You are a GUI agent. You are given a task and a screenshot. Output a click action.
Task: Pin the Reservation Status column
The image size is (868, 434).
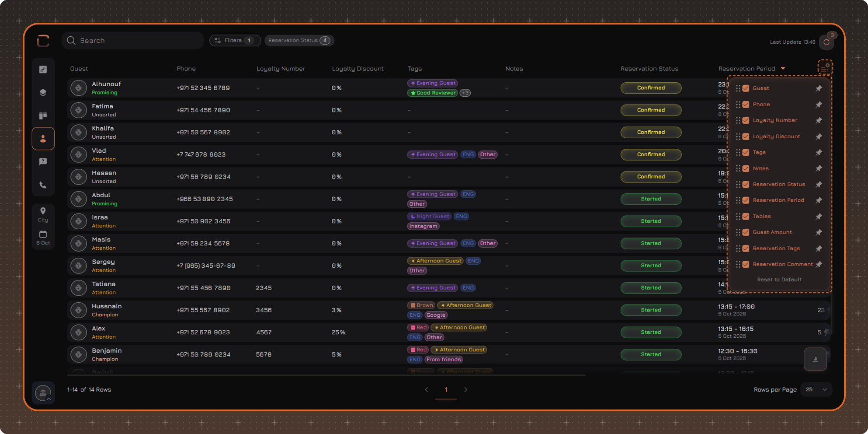(x=819, y=184)
